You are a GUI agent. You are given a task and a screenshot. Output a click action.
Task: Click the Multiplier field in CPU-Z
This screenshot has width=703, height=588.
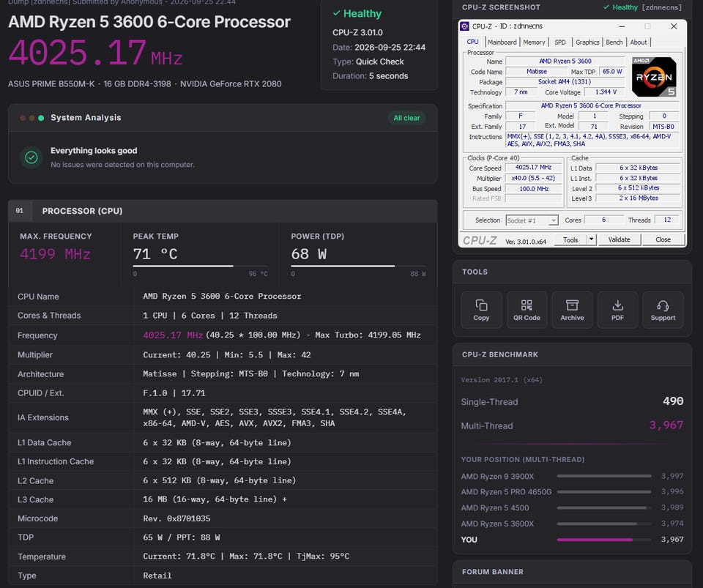(x=534, y=178)
